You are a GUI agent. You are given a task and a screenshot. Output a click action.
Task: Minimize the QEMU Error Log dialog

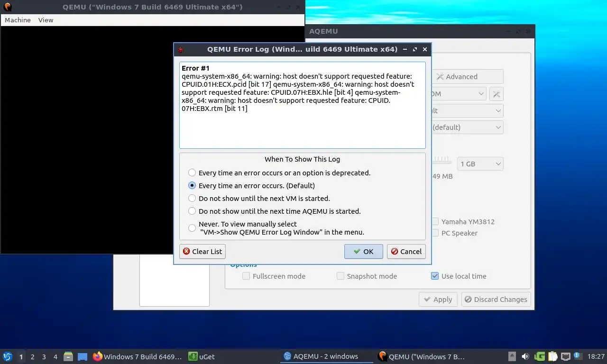(x=405, y=49)
